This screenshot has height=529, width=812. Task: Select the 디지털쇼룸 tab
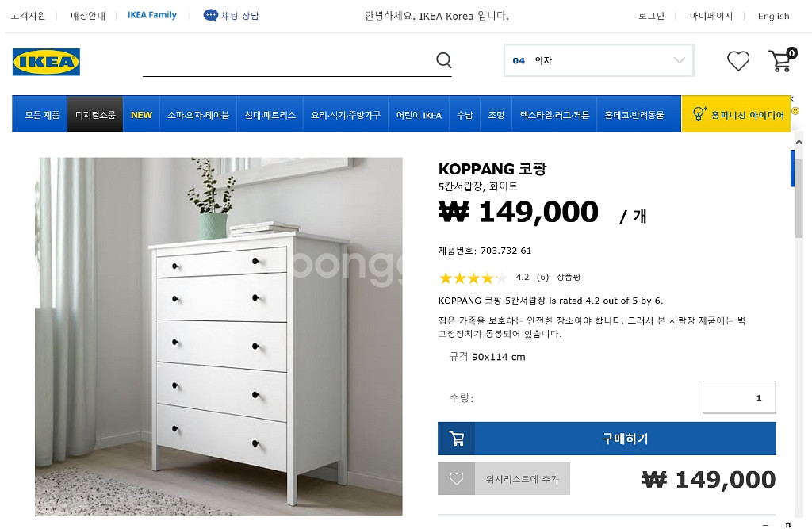pos(95,114)
